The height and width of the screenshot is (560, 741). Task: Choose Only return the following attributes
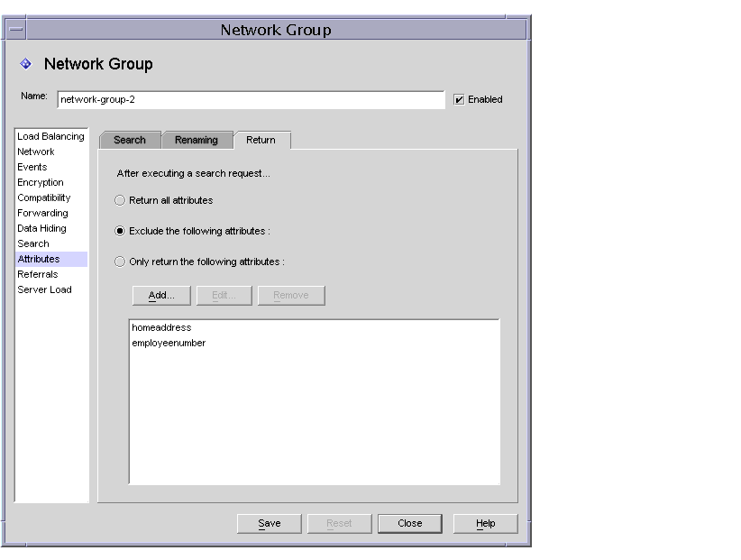click(119, 261)
